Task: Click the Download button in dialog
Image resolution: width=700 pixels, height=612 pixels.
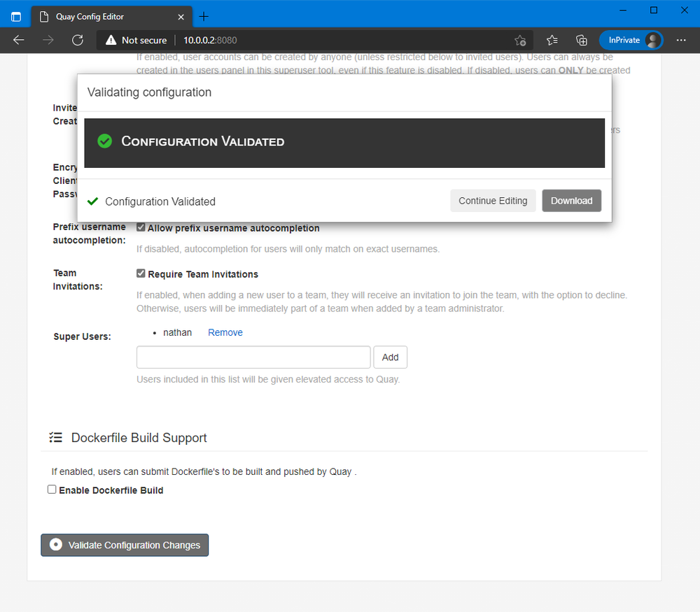Action: tap(571, 201)
